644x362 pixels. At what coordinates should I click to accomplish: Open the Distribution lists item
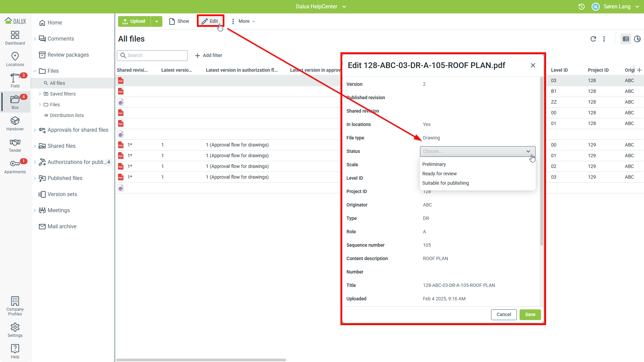[67, 115]
